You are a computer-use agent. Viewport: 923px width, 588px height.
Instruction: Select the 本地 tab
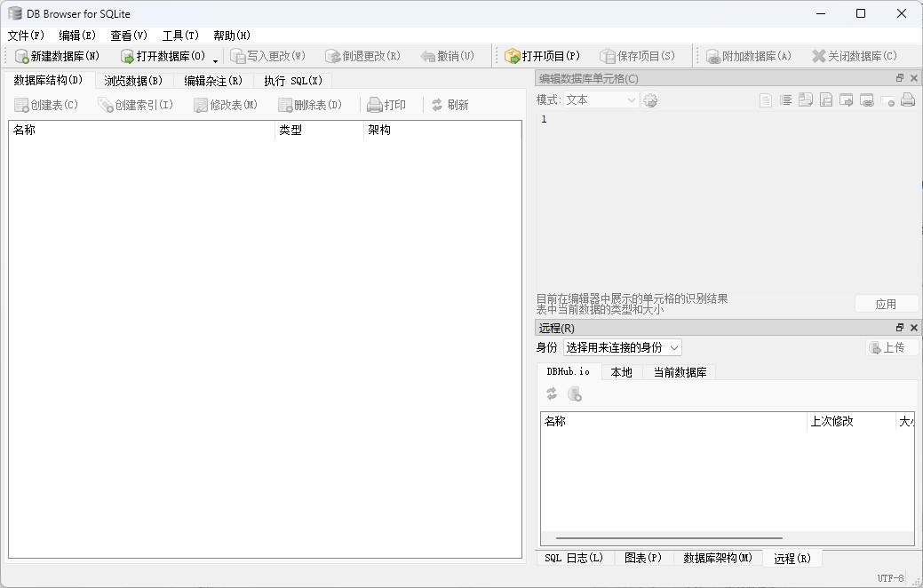coord(621,372)
